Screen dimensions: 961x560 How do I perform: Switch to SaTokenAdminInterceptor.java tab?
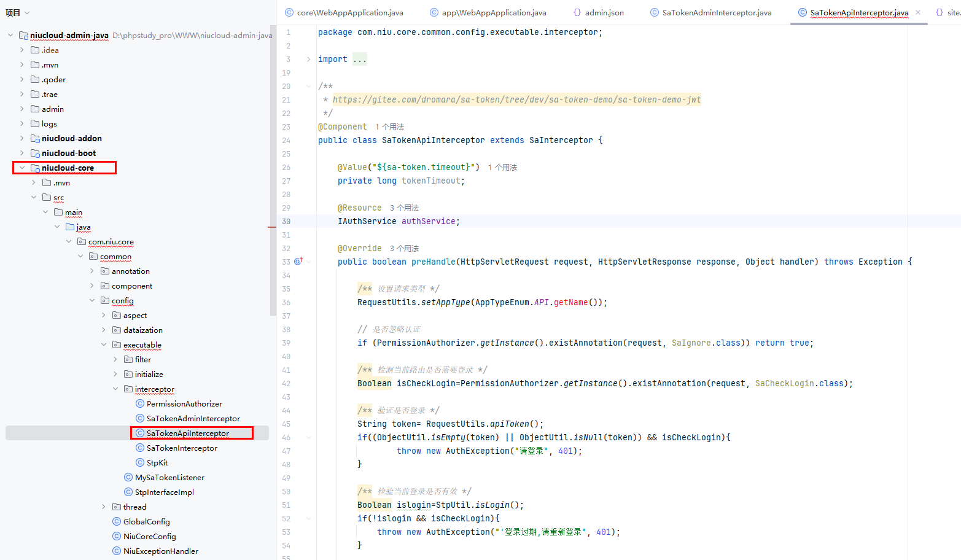[717, 12]
